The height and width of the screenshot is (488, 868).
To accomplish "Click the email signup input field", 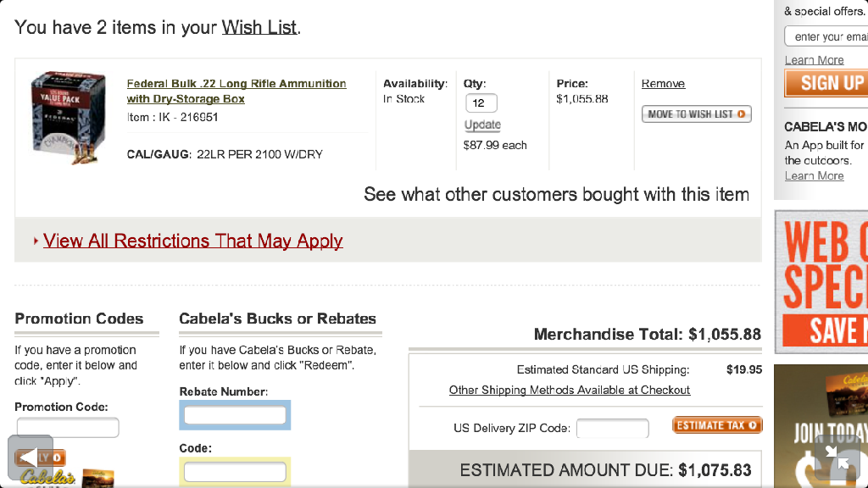I will pos(826,36).
